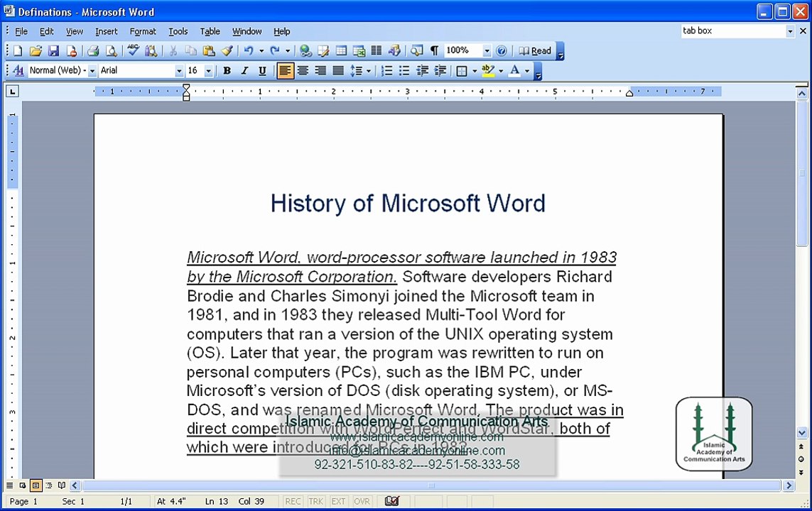Paste from clipboard
Viewport: 812px width, 511px height.
coord(209,50)
